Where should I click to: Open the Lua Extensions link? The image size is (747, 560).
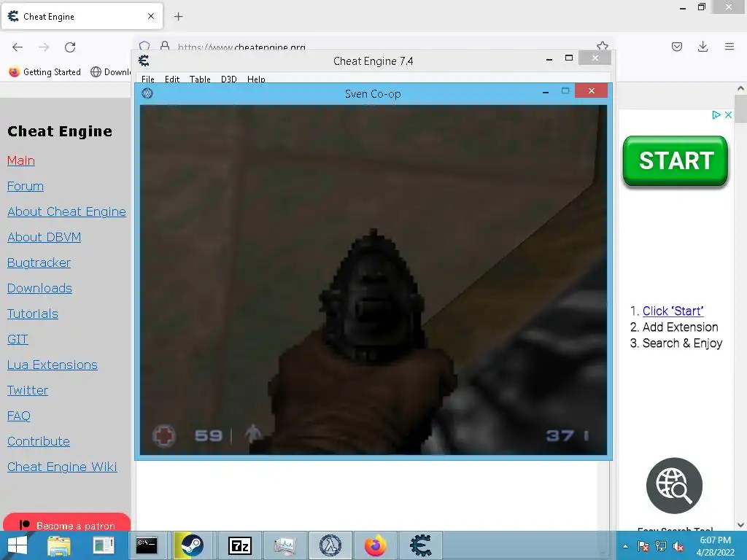(x=53, y=365)
